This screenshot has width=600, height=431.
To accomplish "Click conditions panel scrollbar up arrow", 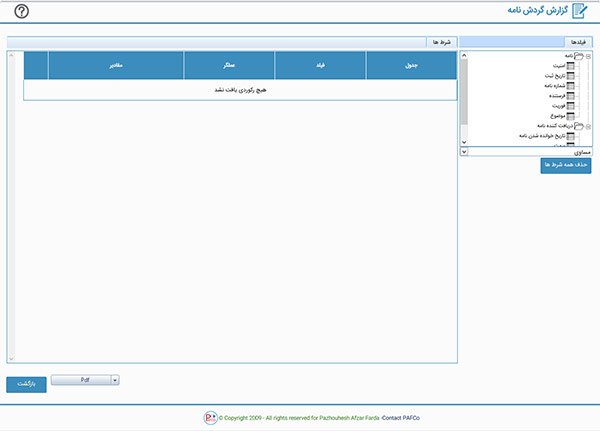I will [x=11, y=55].
